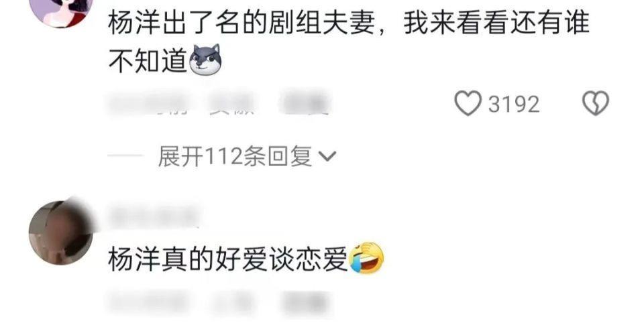The width and height of the screenshot is (644, 325).
Task: Click the down chevron beside 展开112条回复
Action: pyautogui.click(x=328, y=156)
